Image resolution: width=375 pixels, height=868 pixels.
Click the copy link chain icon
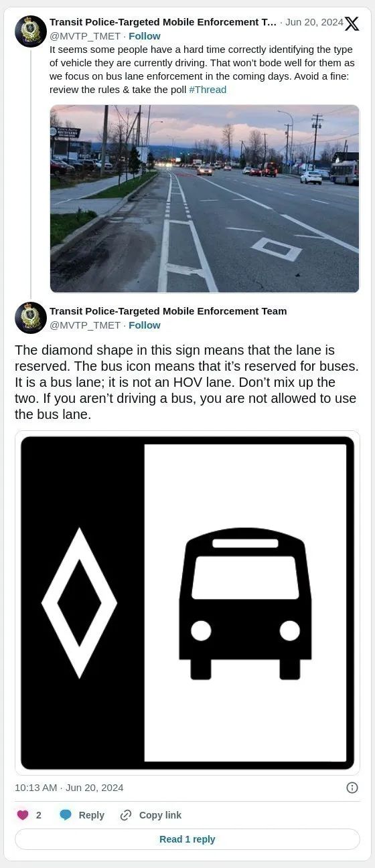point(126,815)
